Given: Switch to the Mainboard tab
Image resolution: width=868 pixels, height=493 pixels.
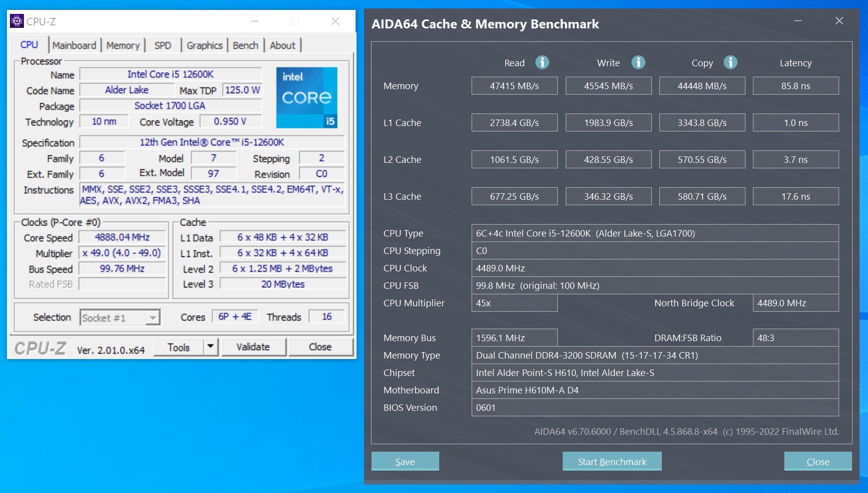Looking at the screenshot, I should 74,45.
